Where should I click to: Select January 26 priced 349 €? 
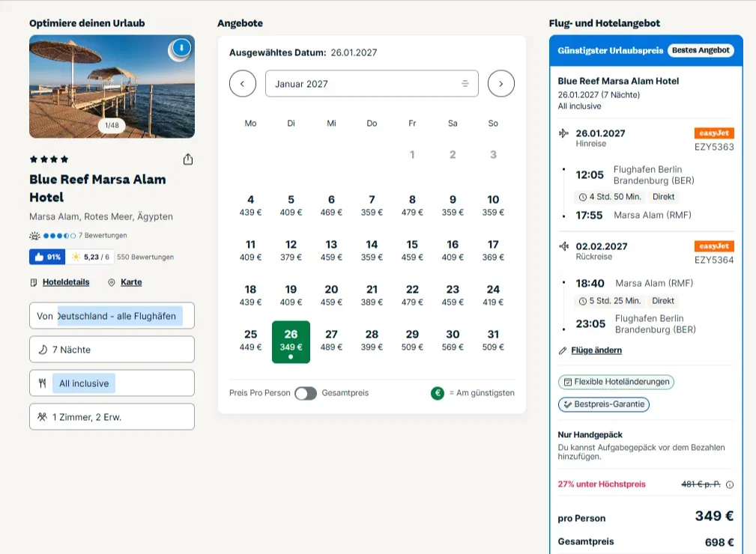[291, 342]
